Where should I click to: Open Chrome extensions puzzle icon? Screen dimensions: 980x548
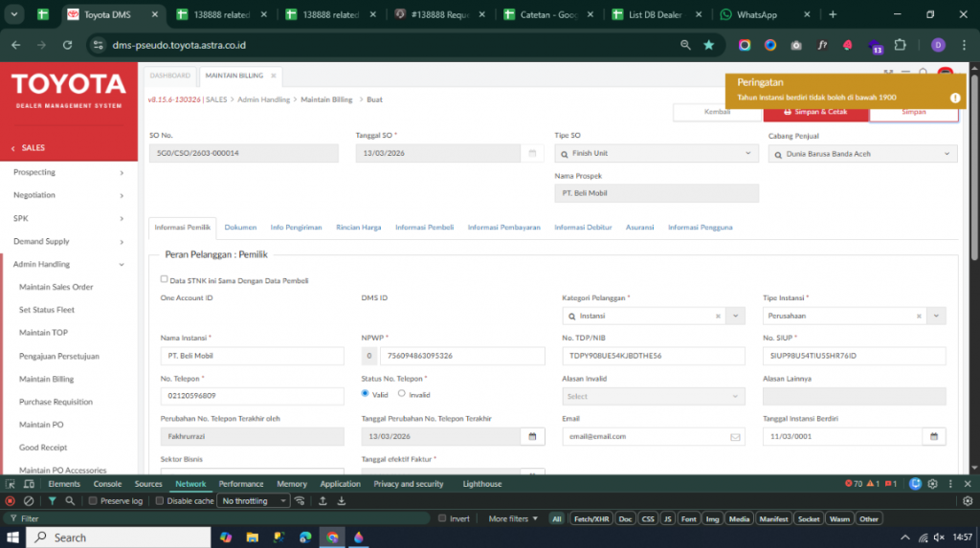(900, 45)
